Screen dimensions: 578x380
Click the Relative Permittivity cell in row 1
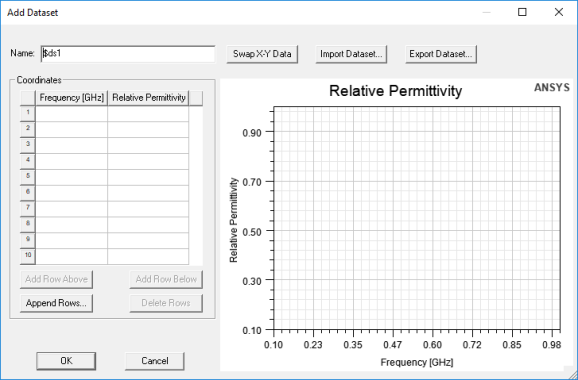pyautogui.click(x=148, y=114)
